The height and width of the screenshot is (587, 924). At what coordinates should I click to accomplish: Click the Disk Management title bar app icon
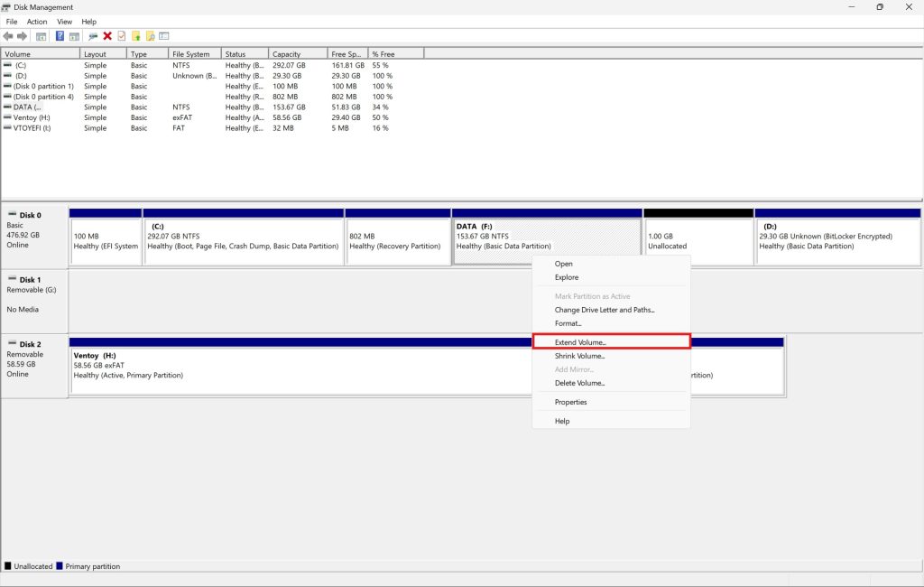coord(6,7)
